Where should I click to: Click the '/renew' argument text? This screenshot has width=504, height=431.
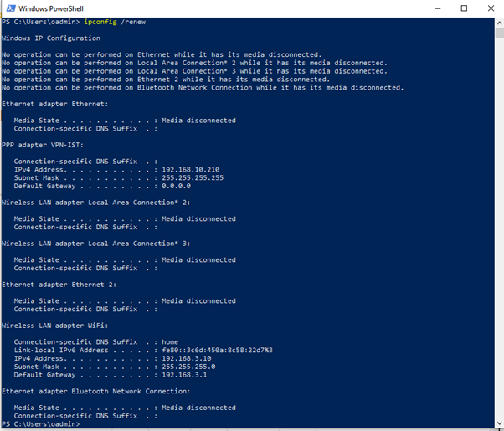(x=133, y=22)
